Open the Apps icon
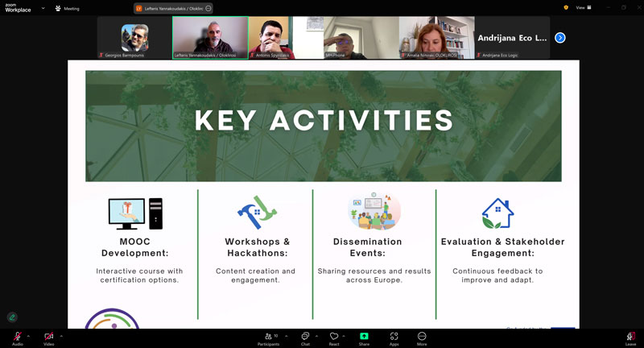 394,335
